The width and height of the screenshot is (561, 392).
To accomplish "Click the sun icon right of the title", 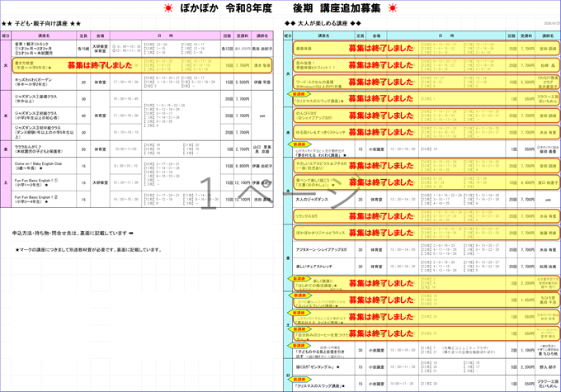I will point(393,8).
